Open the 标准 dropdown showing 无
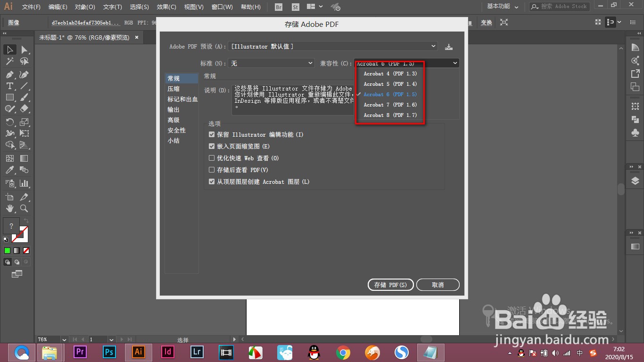 pyautogui.click(x=271, y=63)
